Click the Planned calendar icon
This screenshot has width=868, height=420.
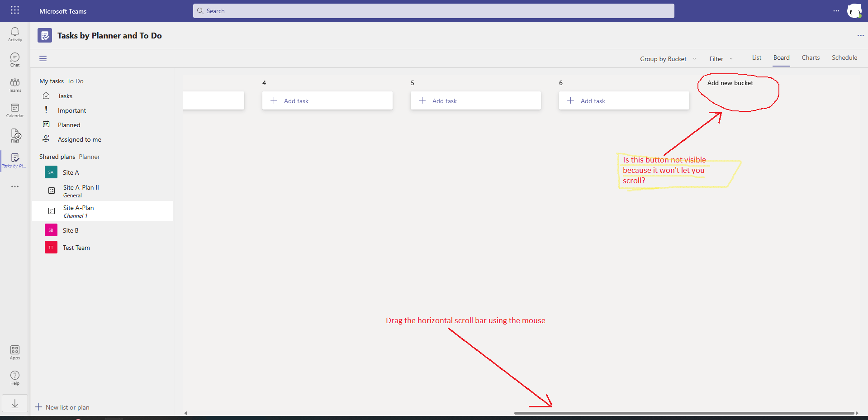[46, 124]
